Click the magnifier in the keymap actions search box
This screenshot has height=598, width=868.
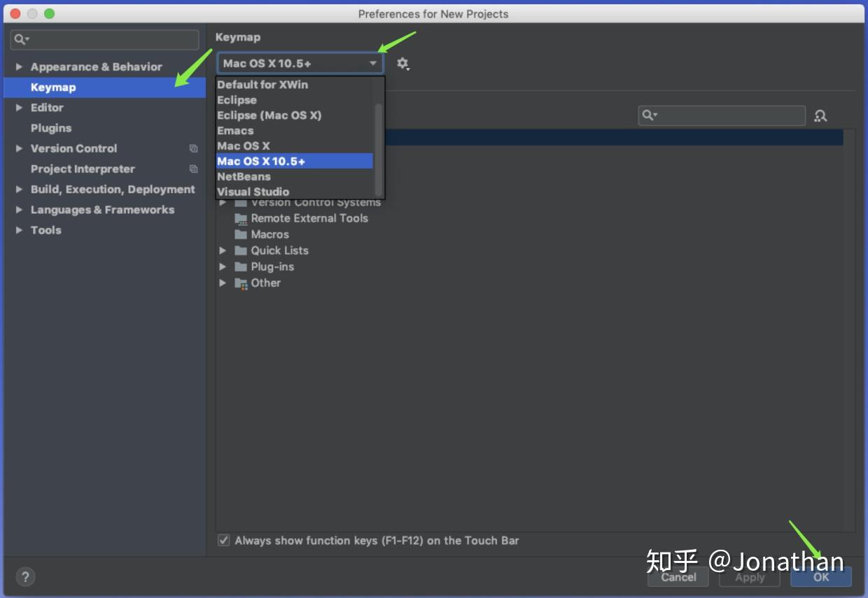(647, 115)
